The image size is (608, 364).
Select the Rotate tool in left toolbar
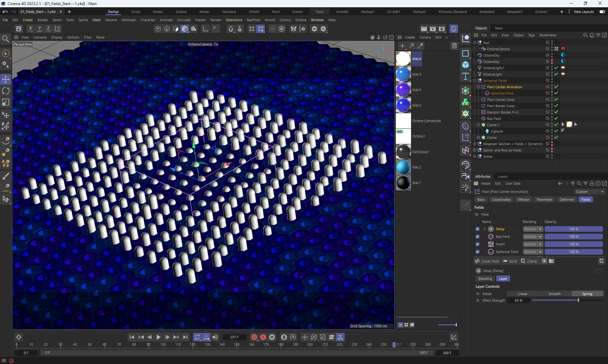tap(6, 91)
